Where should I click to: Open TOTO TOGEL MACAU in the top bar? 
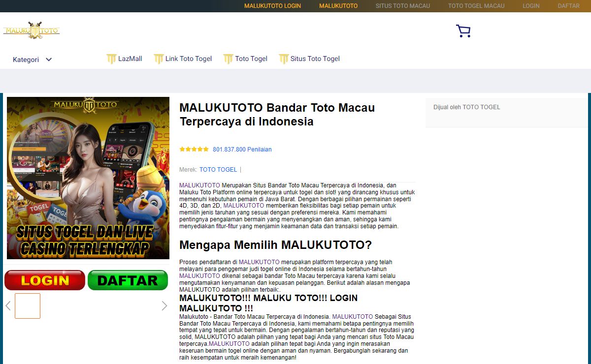click(476, 6)
